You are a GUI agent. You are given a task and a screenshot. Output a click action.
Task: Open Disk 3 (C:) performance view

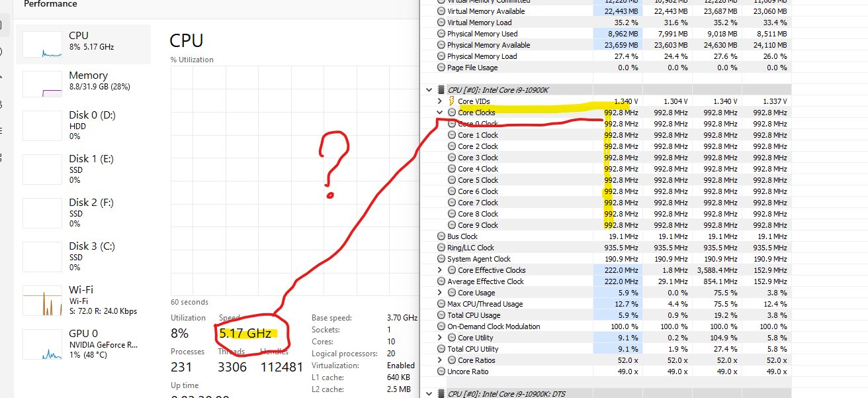(84, 256)
